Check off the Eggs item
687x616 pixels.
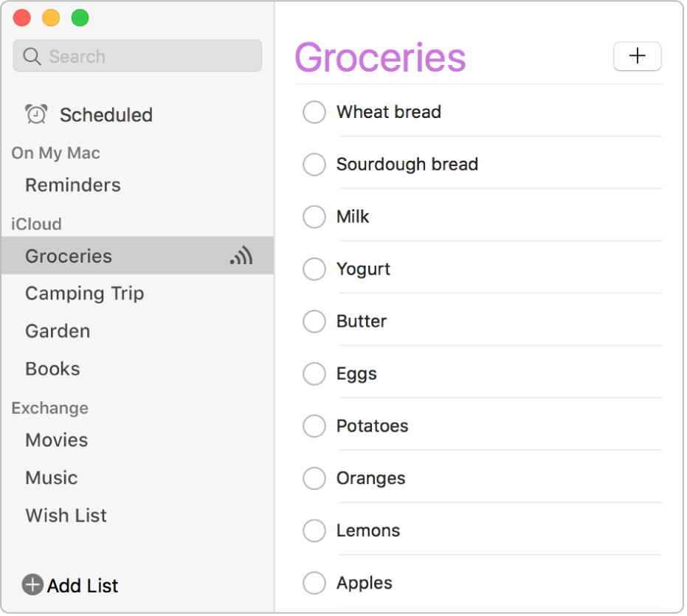tap(314, 373)
